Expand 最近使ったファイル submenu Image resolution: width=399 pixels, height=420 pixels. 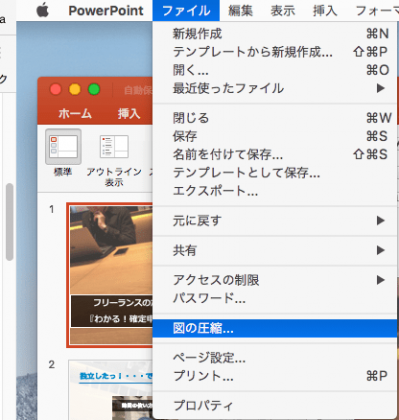pyautogui.click(x=275, y=88)
